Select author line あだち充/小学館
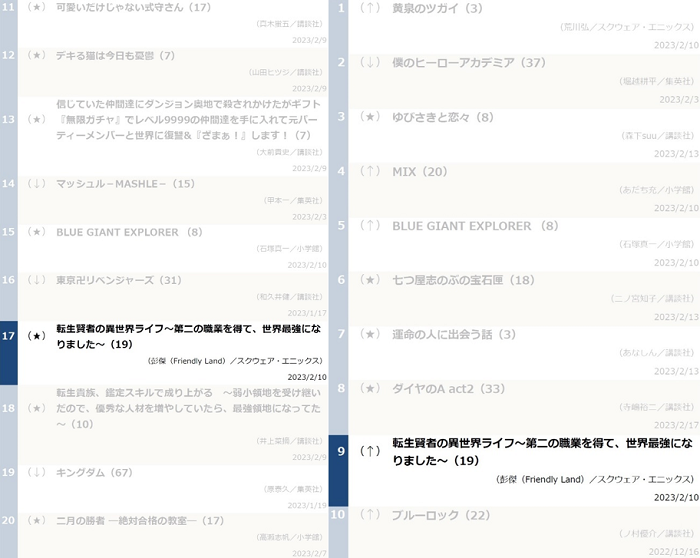Image resolution: width=700 pixels, height=558 pixels. [656, 191]
